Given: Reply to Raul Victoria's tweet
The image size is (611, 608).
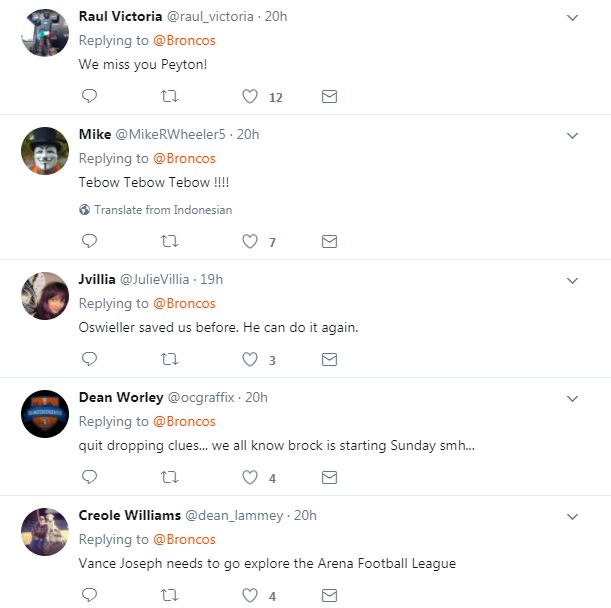Looking at the screenshot, I should (89, 97).
